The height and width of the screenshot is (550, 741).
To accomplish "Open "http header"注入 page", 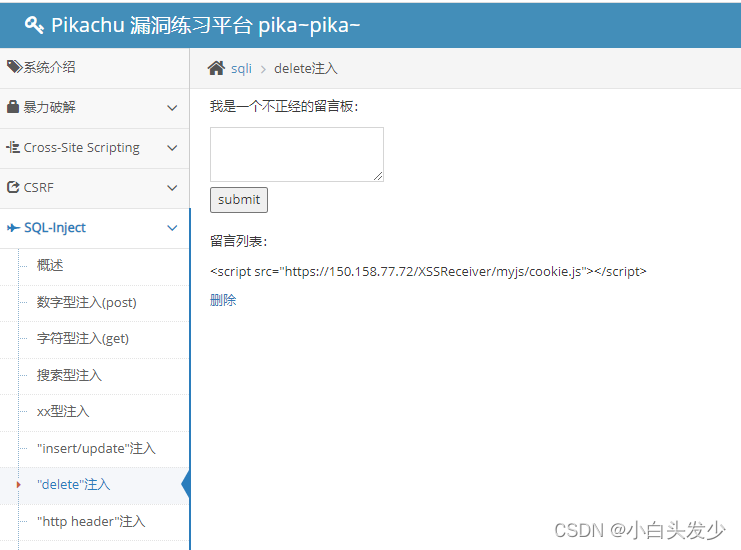I will 95,523.
